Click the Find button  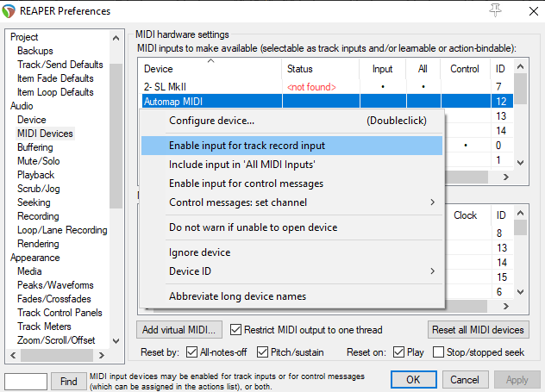68,382
